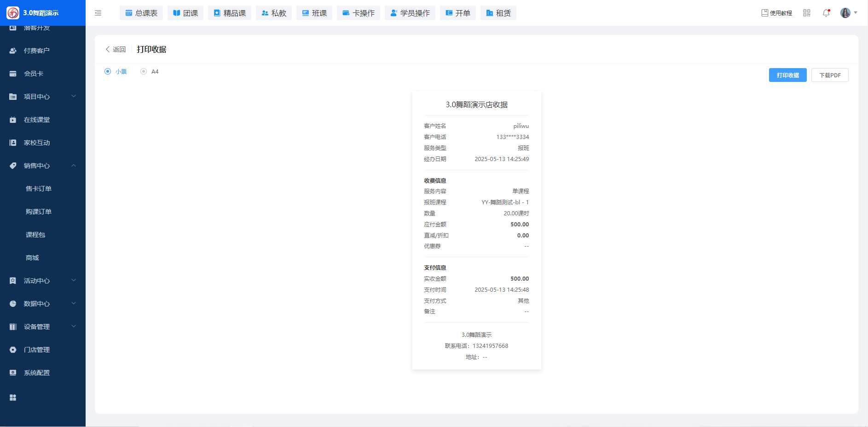Expand the 项目中心 sidebar menu
Viewport: 868px width, 427px height.
pos(42,97)
